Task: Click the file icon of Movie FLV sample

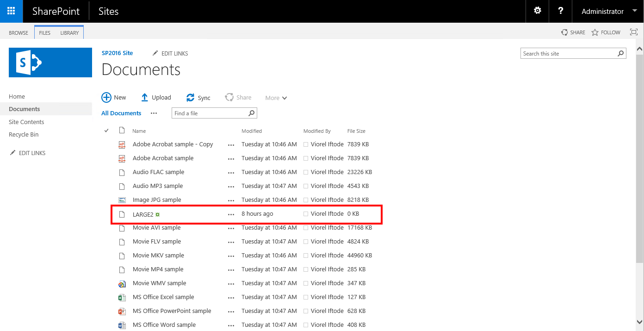Action: point(122,242)
